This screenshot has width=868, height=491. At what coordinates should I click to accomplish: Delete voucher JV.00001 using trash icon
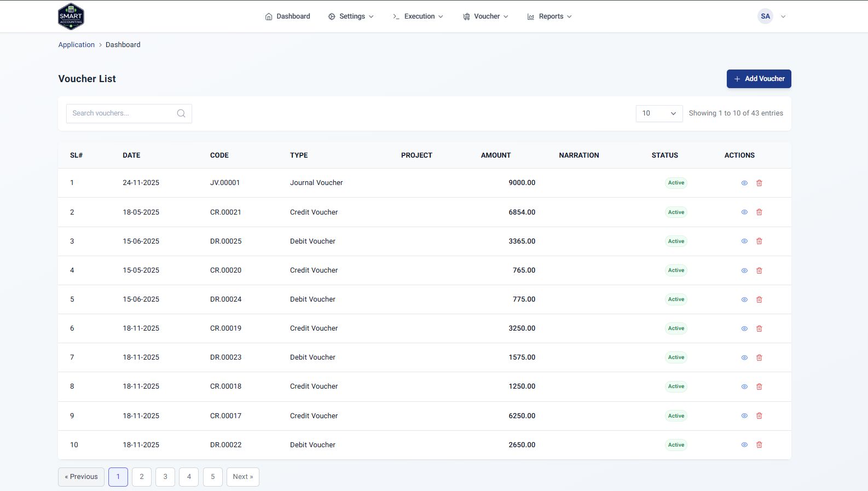coord(759,183)
